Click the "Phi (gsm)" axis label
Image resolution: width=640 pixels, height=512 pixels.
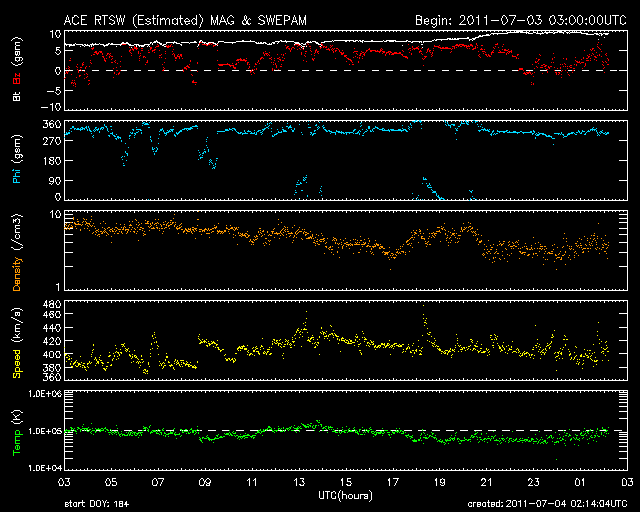point(16,159)
